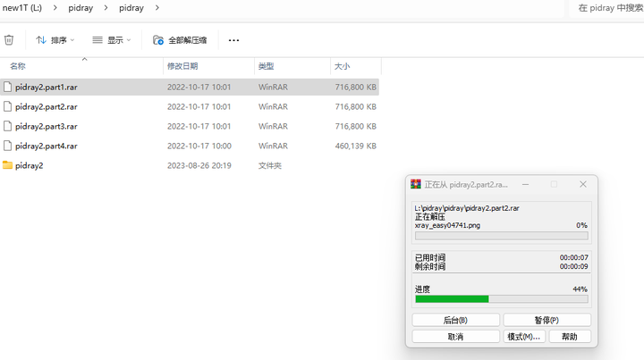Click the 暂停(P) pause button
This screenshot has width=644, height=360.
pyautogui.click(x=547, y=320)
